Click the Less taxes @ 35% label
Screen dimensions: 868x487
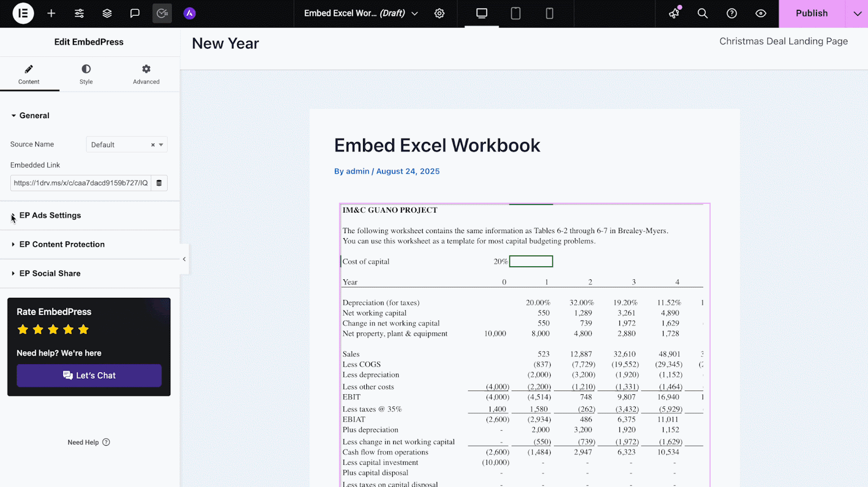(x=372, y=409)
